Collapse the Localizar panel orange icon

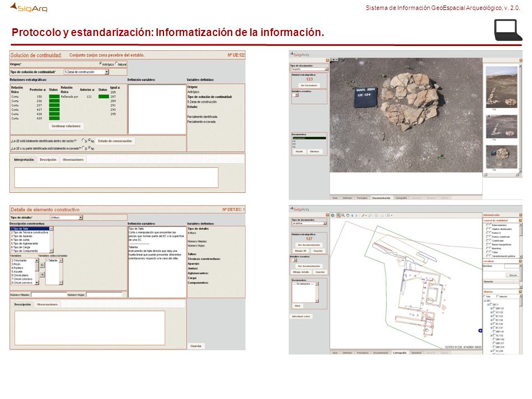pos(520,261)
